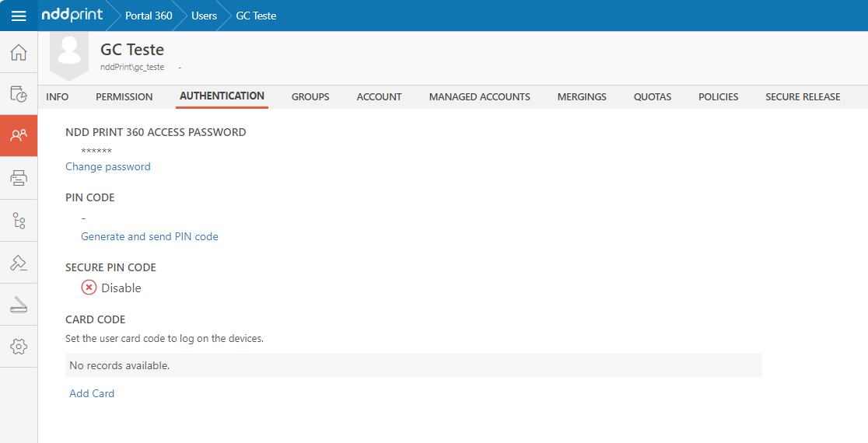Open the scanner sidebar icon

pyautogui.click(x=19, y=305)
